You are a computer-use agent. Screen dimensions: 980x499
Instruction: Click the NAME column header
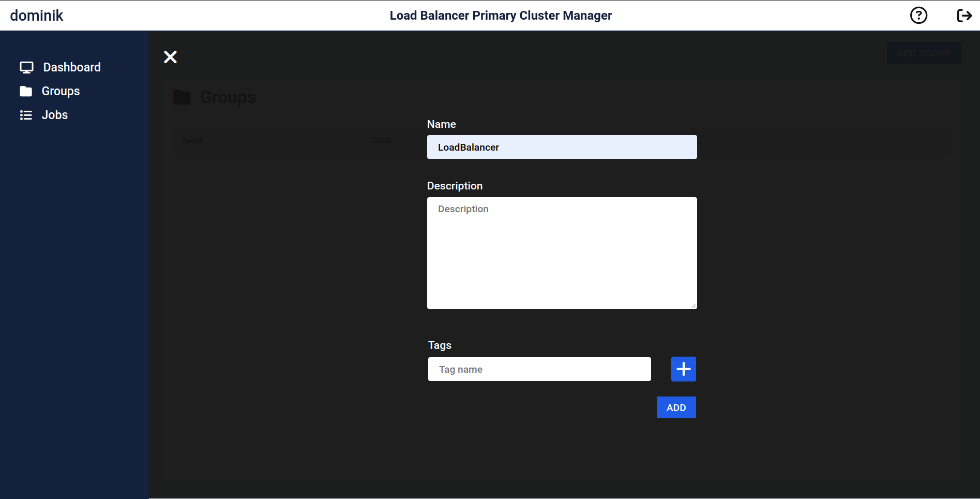pos(193,140)
